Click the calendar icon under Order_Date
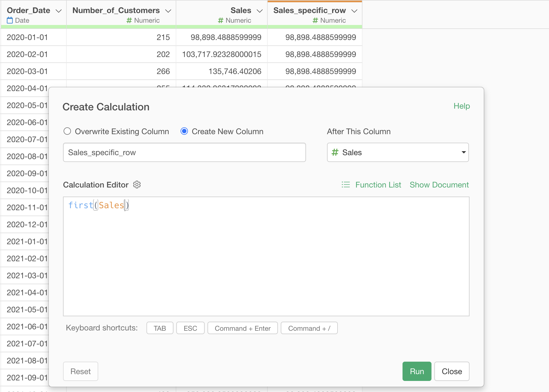 coord(10,20)
